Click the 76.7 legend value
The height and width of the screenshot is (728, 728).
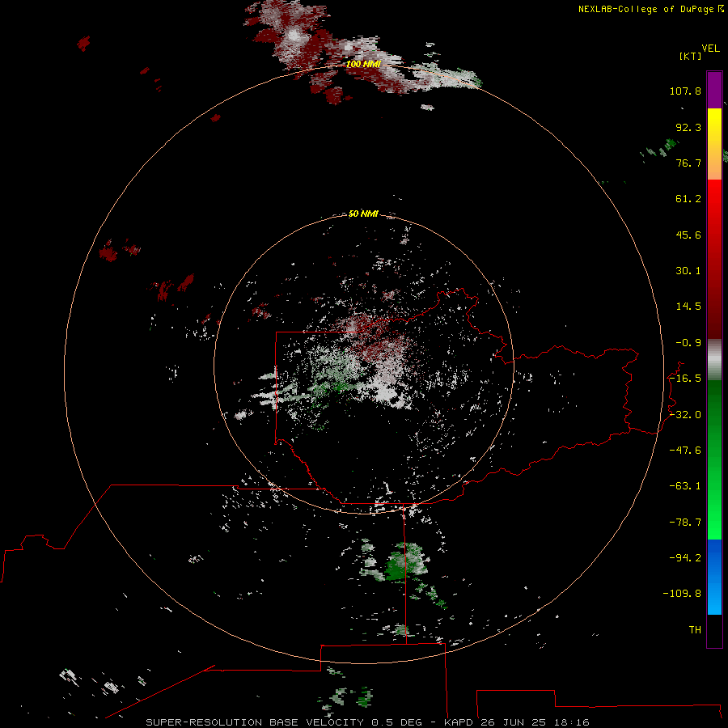coord(688,163)
